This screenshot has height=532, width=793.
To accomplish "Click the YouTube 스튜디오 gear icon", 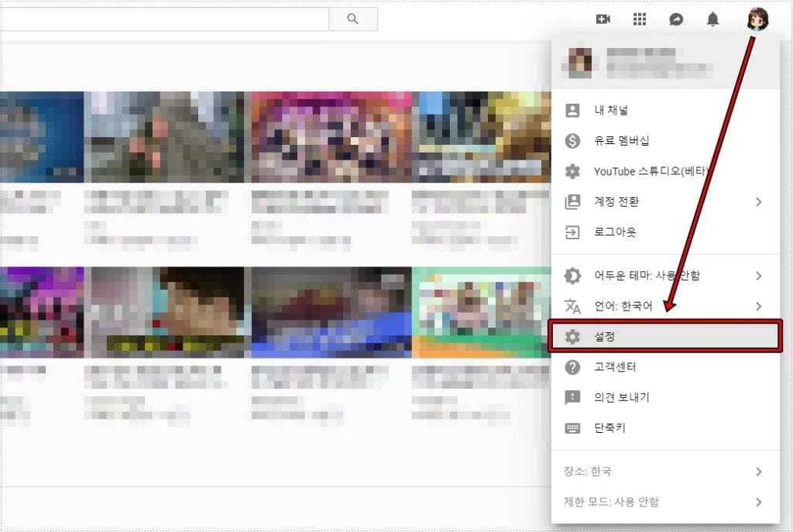I will coord(572,171).
